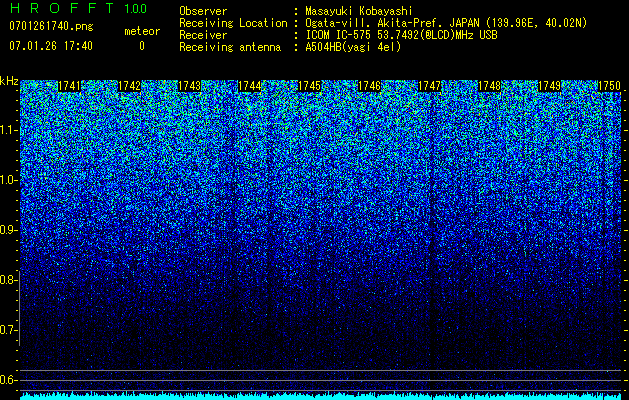The width and height of the screenshot is (629, 400).
Task: Click the meteor count value 0
Action: coord(142,46)
